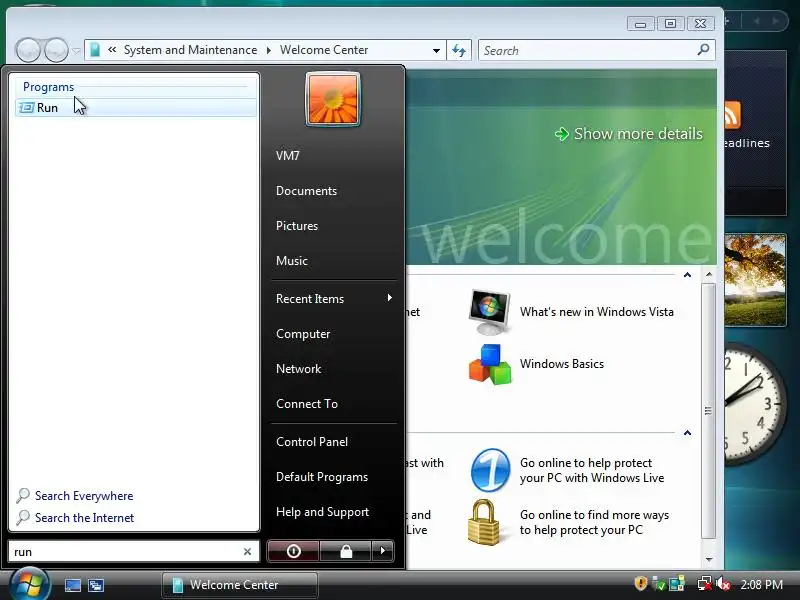Open Default Programs

pyautogui.click(x=321, y=477)
